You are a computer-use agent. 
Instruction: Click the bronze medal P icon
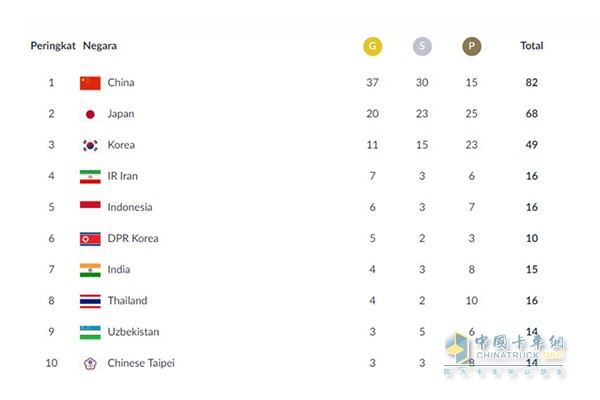pyautogui.click(x=472, y=46)
